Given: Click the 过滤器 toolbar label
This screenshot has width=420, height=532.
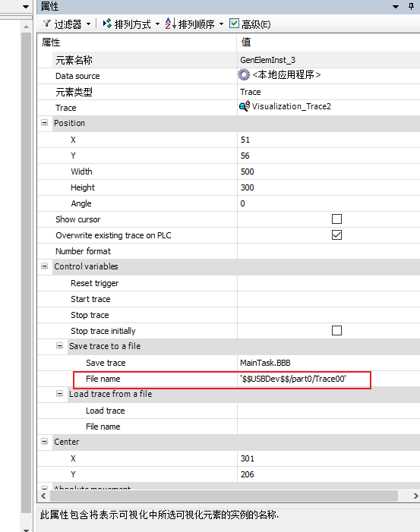Looking at the screenshot, I should click(68, 24).
